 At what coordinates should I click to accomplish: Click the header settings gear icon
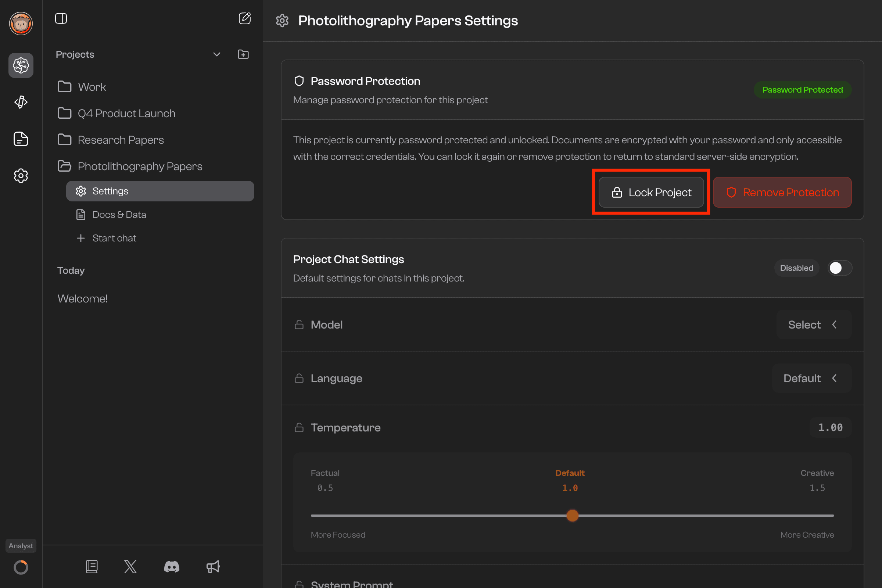[282, 21]
